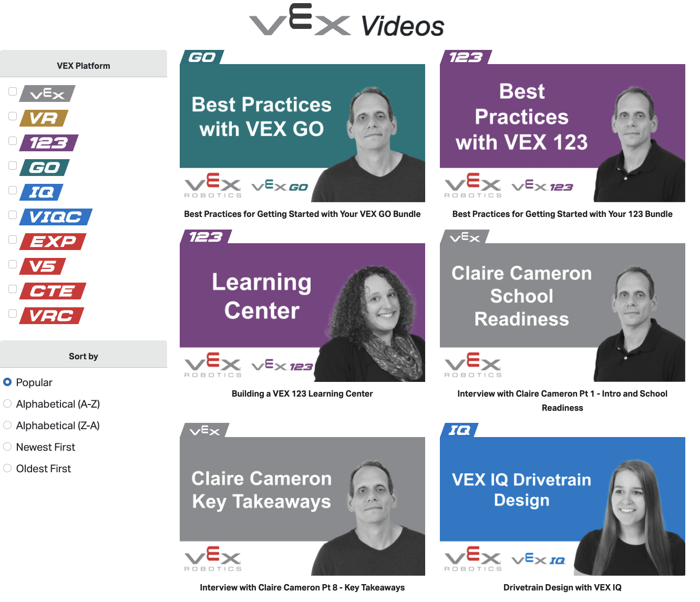Click the CTE platform badge

click(x=53, y=291)
